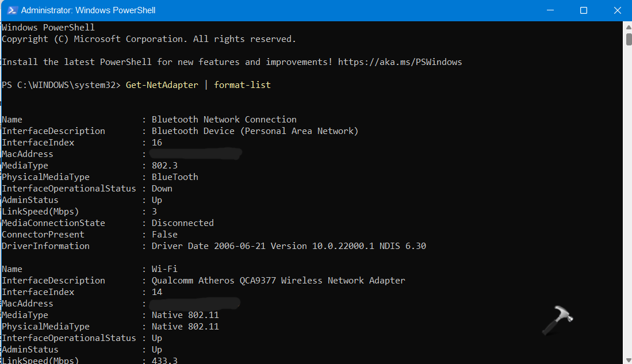Viewport: 632px width, 364px height.
Task: Click the Down status of the Bluetooth adapter
Action: point(162,188)
